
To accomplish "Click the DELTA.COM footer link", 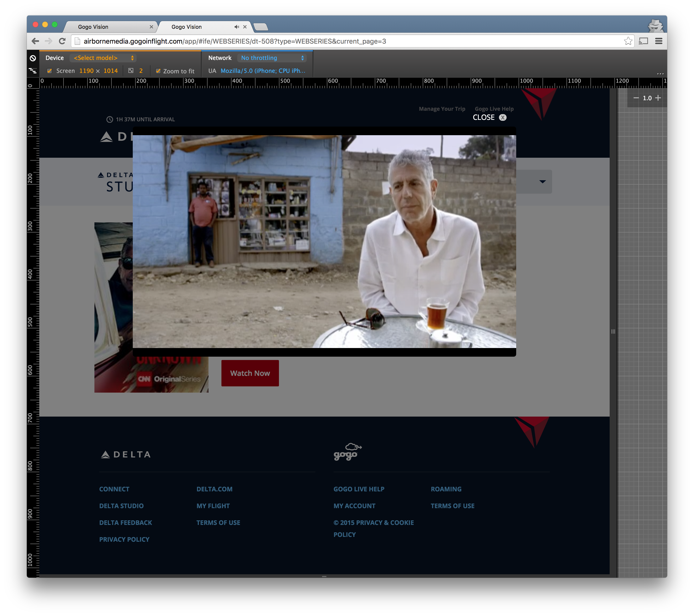I will click(214, 489).
